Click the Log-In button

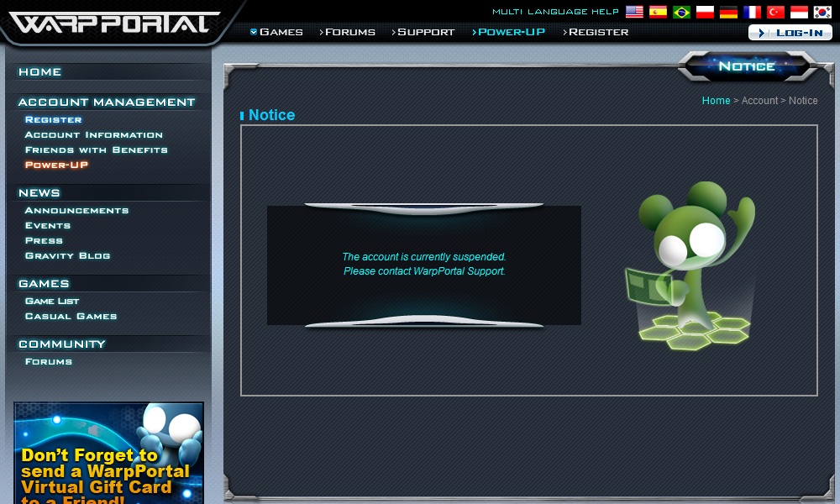[x=790, y=33]
